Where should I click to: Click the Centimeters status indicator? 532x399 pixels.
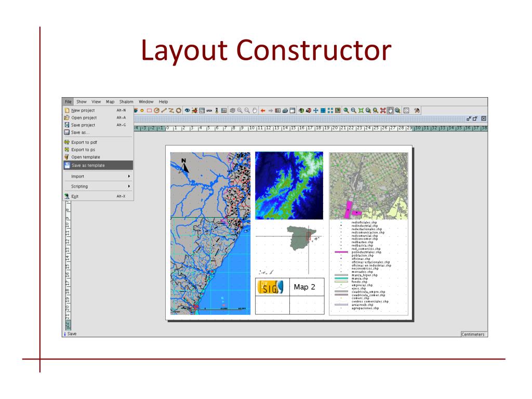click(x=473, y=334)
